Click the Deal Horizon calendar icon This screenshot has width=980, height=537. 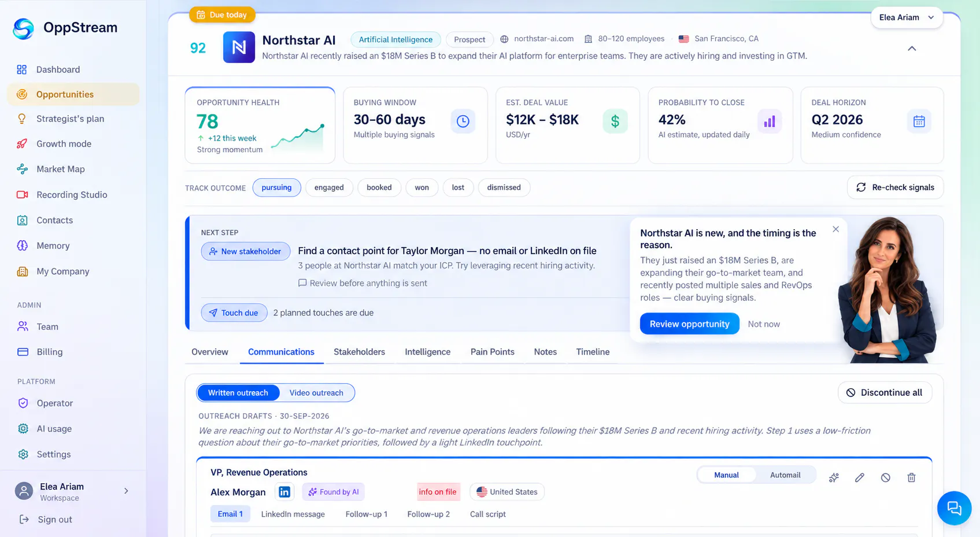click(x=919, y=121)
